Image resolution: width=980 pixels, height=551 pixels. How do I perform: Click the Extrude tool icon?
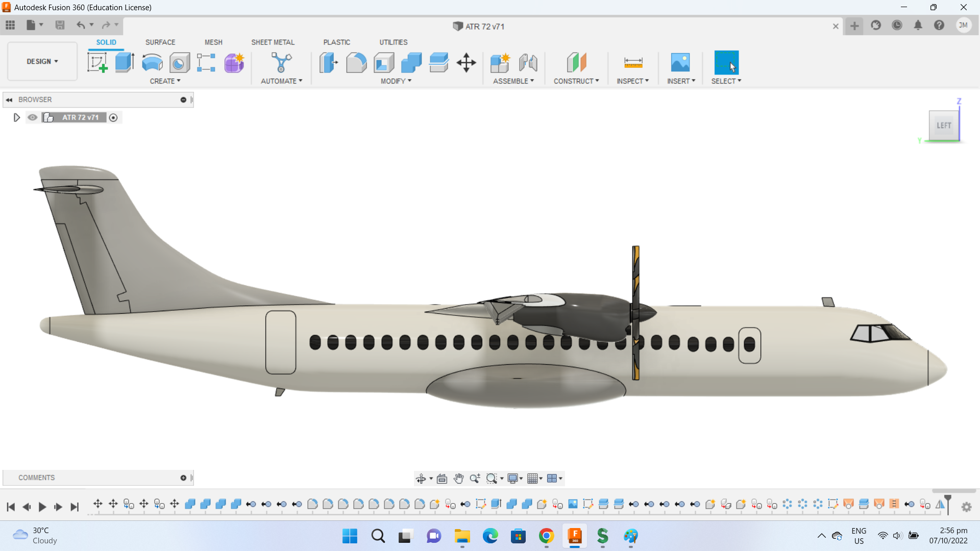125,63
